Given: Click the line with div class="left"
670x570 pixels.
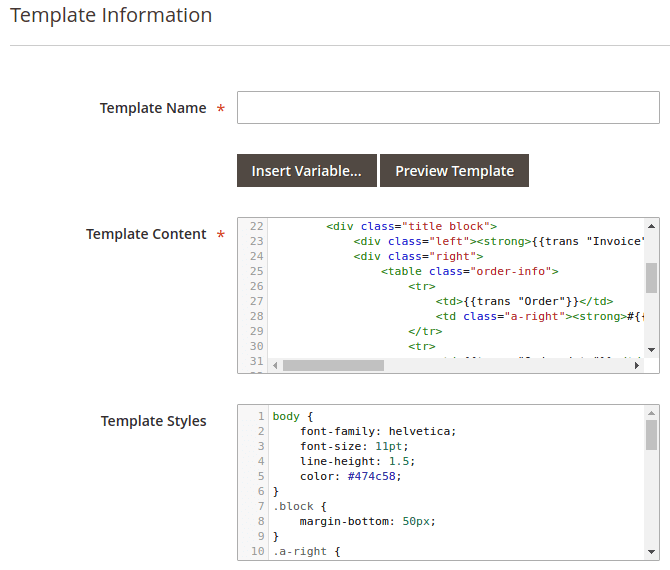Looking at the screenshot, I should (x=499, y=241).
